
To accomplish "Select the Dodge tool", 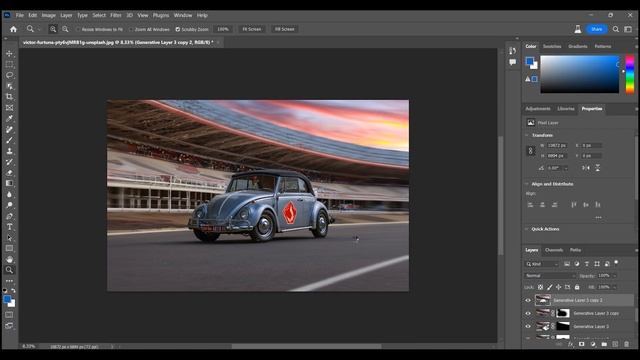I will (x=9, y=205).
